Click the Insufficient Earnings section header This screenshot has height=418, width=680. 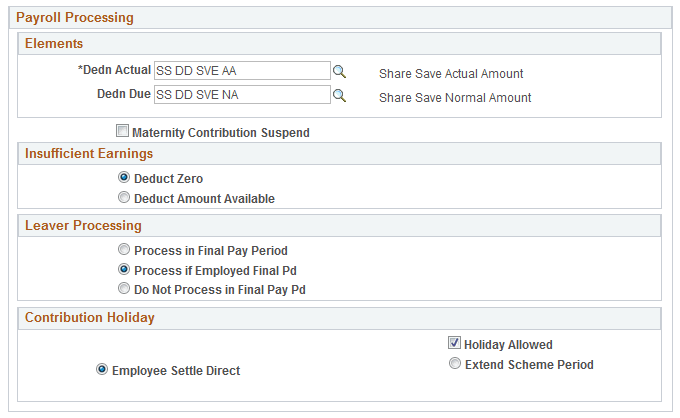pos(89,153)
